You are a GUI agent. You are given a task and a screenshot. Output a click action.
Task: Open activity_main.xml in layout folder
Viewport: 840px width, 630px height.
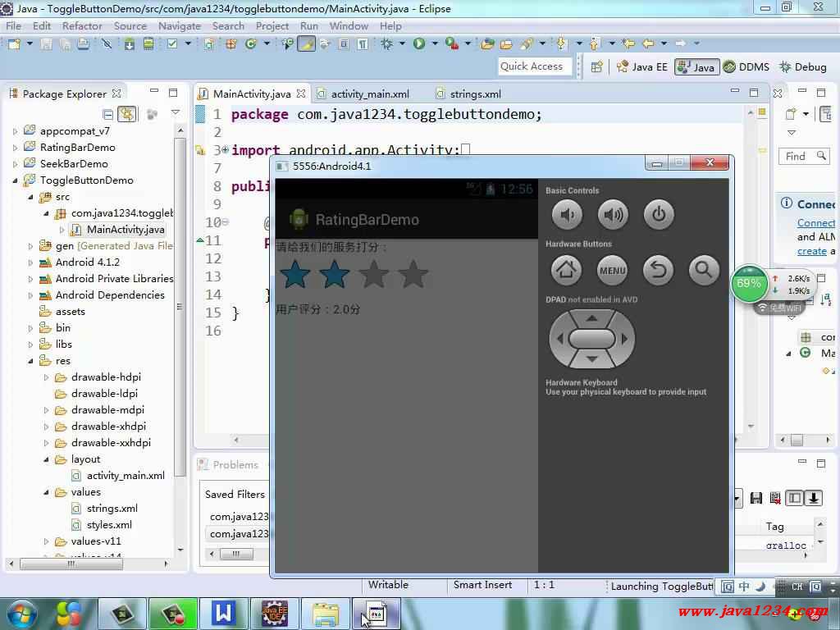click(125, 476)
